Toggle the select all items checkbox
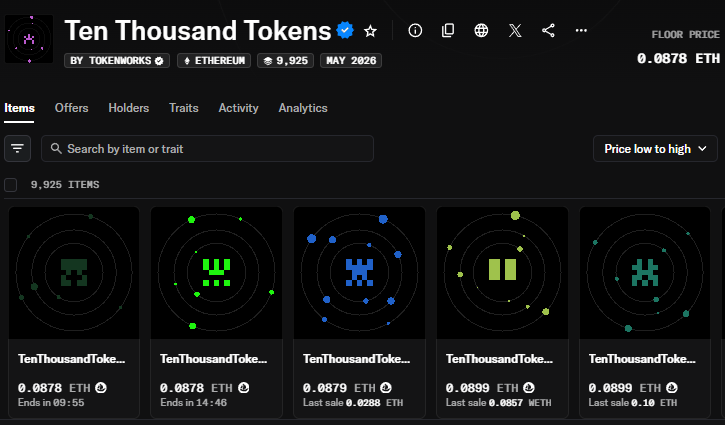This screenshot has width=725, height=425. [11, 185]
